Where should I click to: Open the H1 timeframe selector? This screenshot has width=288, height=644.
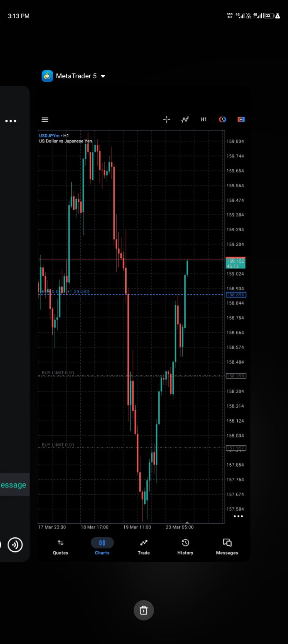pos(204,119)
